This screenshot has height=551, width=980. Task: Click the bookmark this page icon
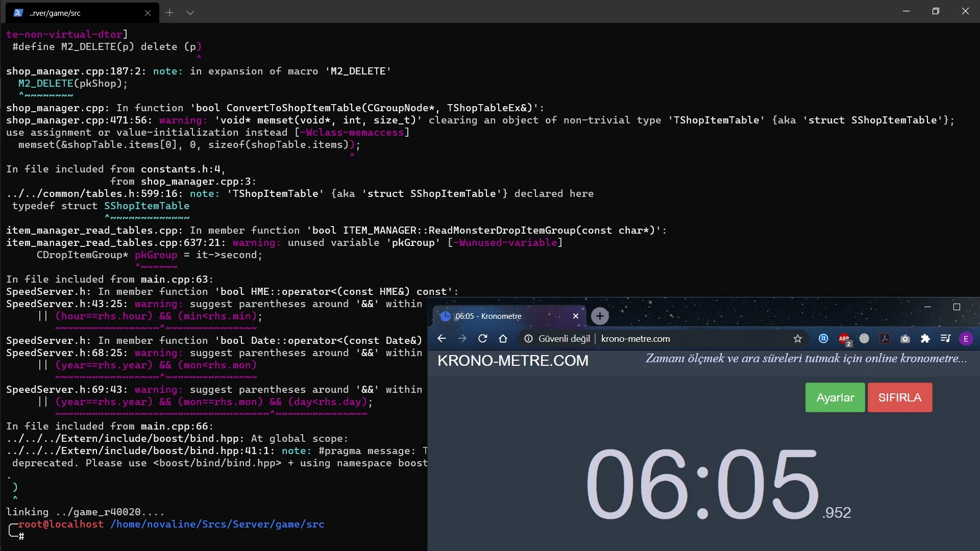(x=797, y=338)
